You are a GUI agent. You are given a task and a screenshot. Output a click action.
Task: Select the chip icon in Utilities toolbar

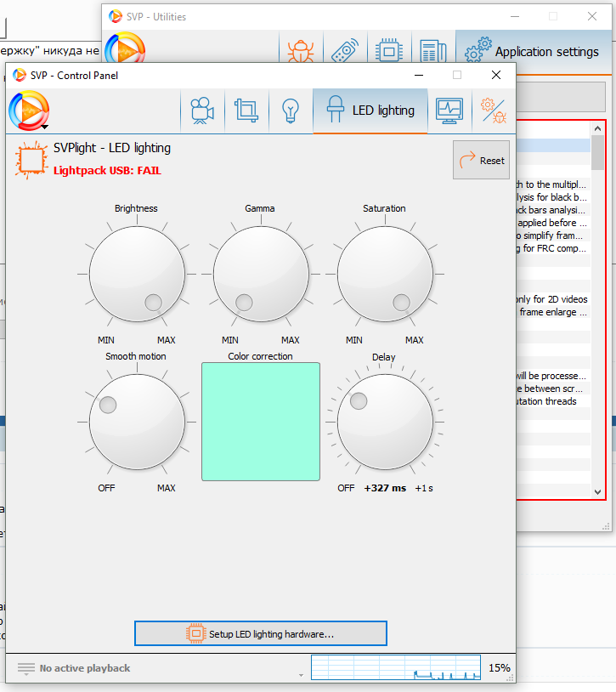[389, 52]
